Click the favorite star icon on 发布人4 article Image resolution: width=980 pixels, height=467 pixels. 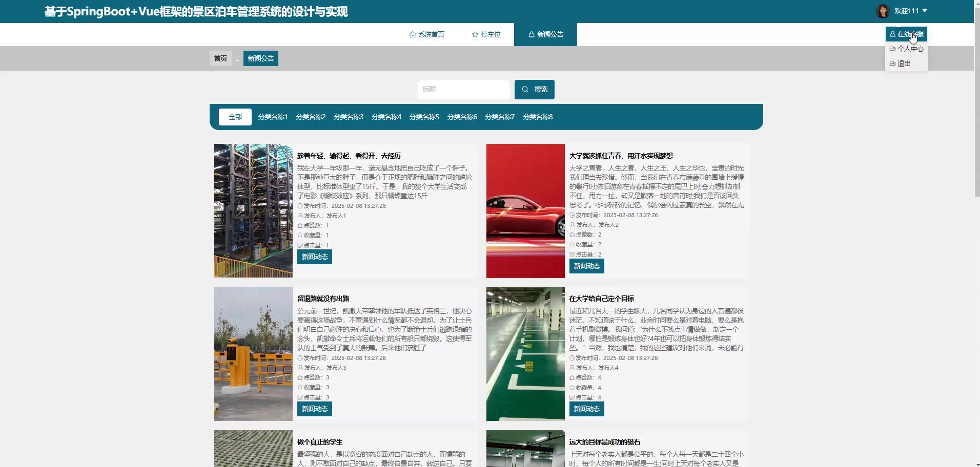(x=573, y=388)
